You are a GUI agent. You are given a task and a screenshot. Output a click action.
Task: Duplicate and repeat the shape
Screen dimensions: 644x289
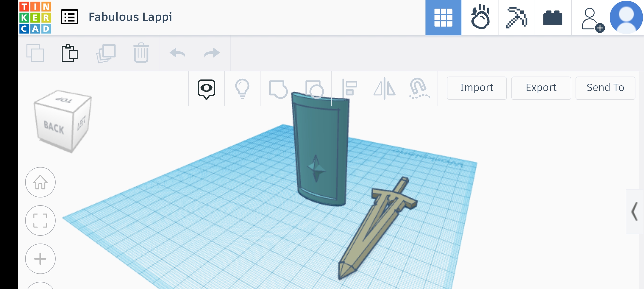click(x=106, y=53)
